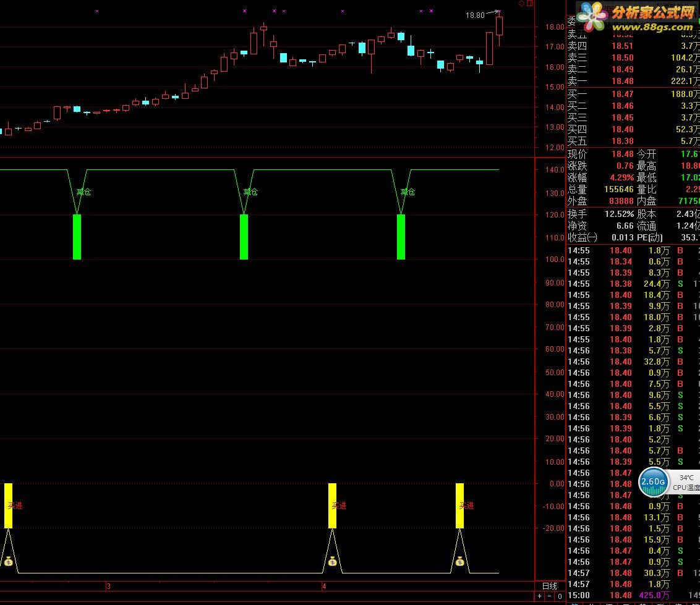
Task: Zoom out the chart with the − button
Action: coord(550,596)
